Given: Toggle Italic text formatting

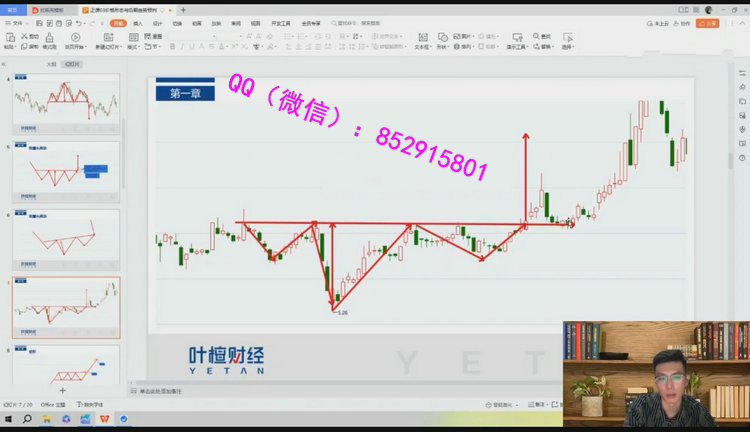Looking at the screenshot, I should click(182, 46).
